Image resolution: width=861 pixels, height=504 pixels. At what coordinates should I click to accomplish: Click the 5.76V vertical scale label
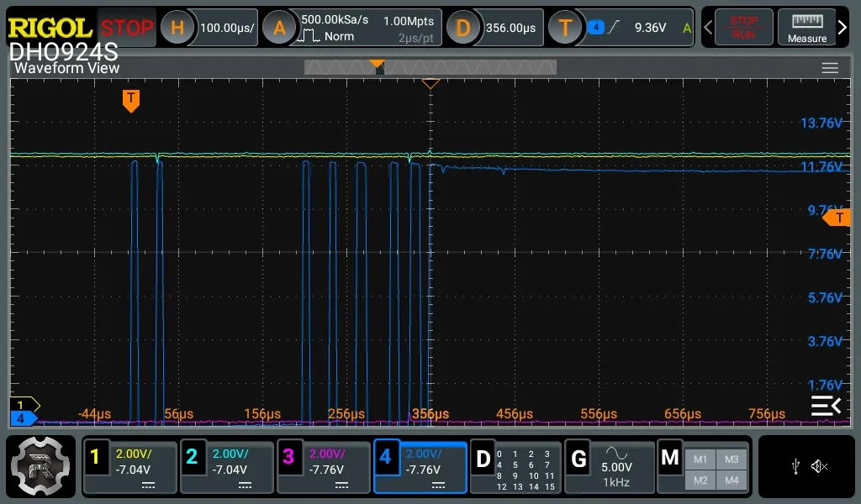[825, 298]
